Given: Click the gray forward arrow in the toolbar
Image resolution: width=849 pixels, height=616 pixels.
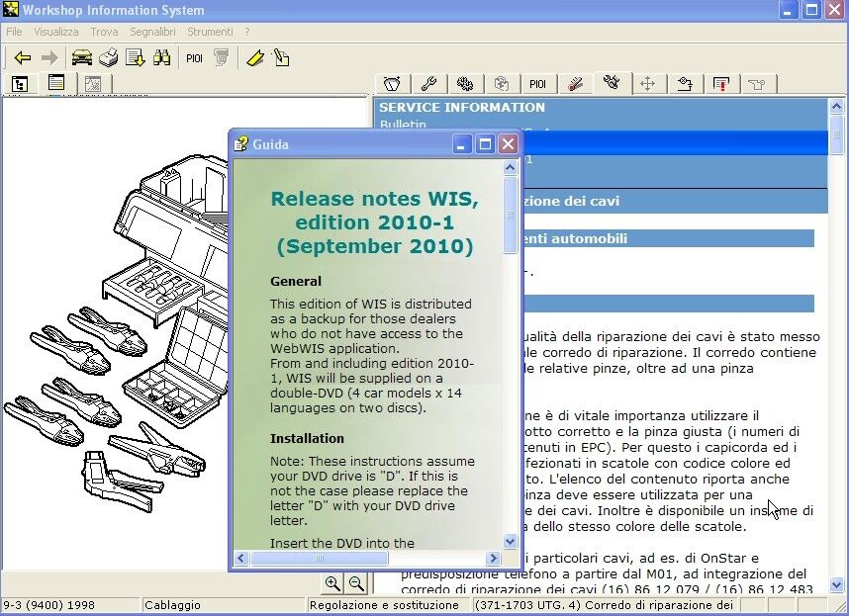Looking at the screenshot, I should [x=49, y=58].
